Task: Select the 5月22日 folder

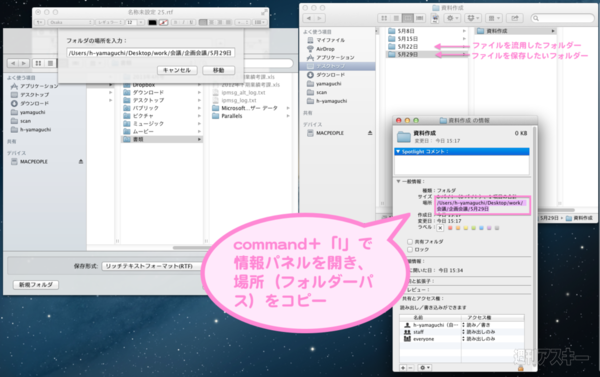Action: coord(427,47)
